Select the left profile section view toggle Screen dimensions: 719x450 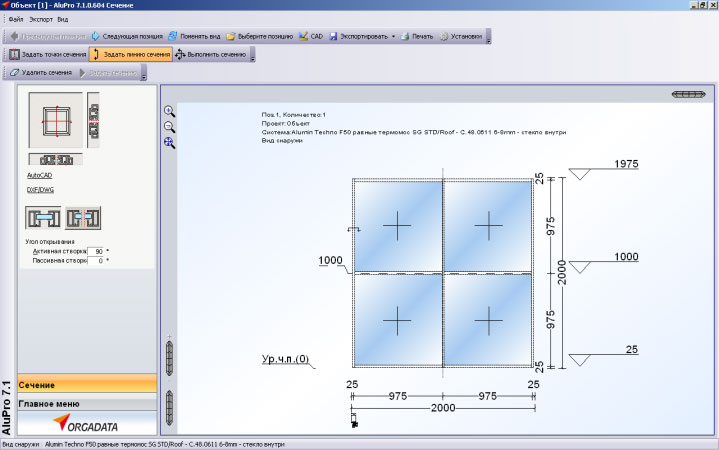(x=43, y=217)
